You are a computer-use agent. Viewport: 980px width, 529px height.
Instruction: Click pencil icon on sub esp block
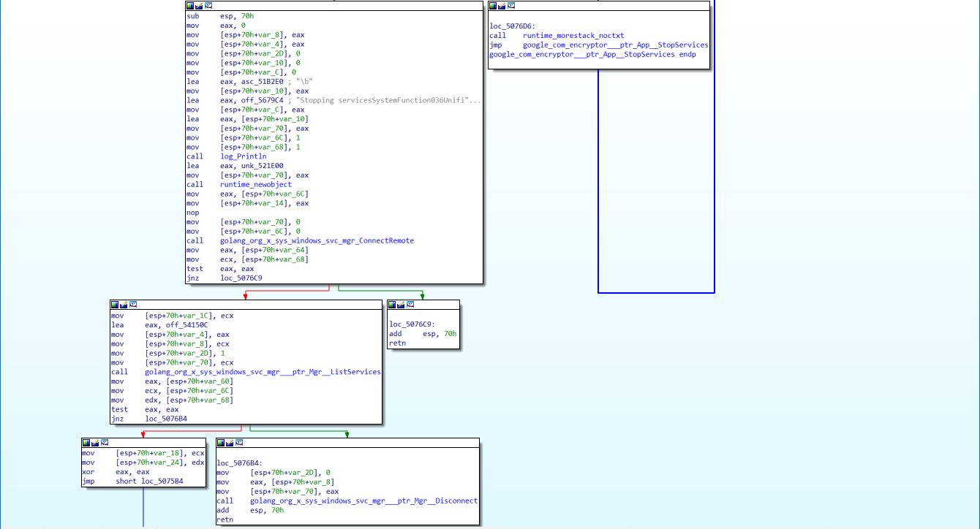point(199,5)
